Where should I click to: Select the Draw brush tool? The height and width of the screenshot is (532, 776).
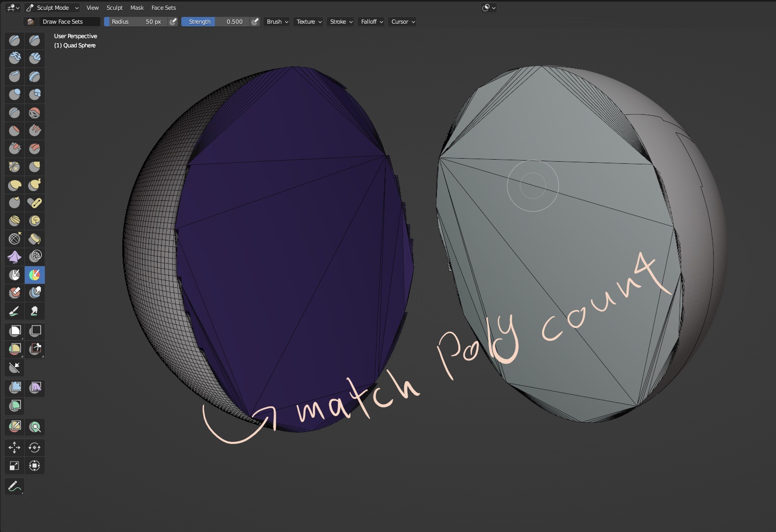click(x=14, y=40)
